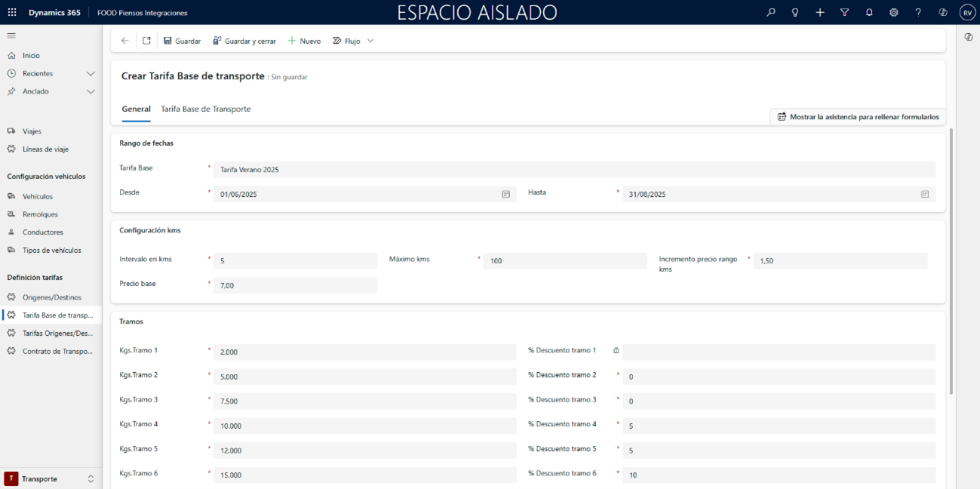This screenshot has height=489, width=980.
Task: Open the settings gear in top bar
Action: pyautogui.click(x=893, y=13)
